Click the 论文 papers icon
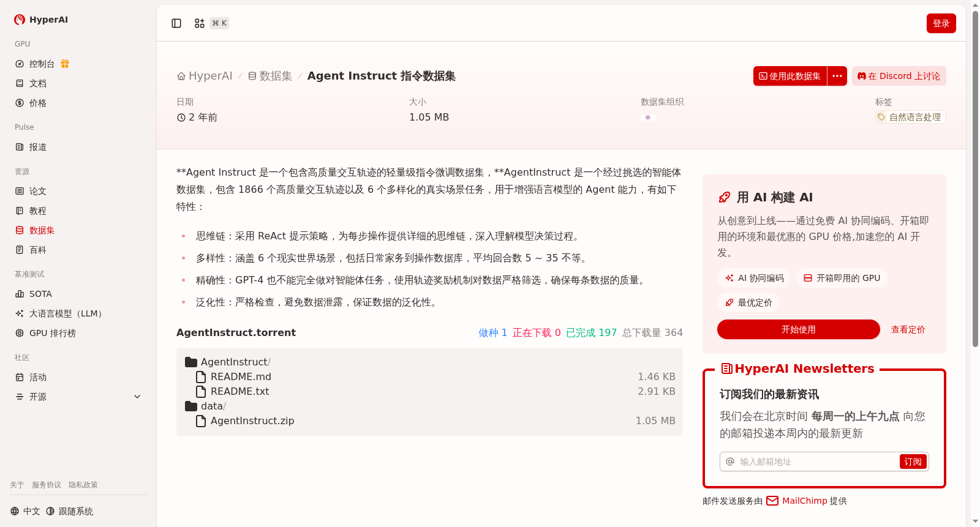The width and height of the screenshot is (980, 527). tap(20, 191)
